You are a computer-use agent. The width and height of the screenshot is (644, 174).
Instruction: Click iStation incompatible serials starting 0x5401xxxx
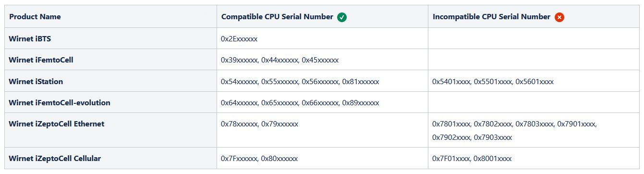[x=493, y=82]
